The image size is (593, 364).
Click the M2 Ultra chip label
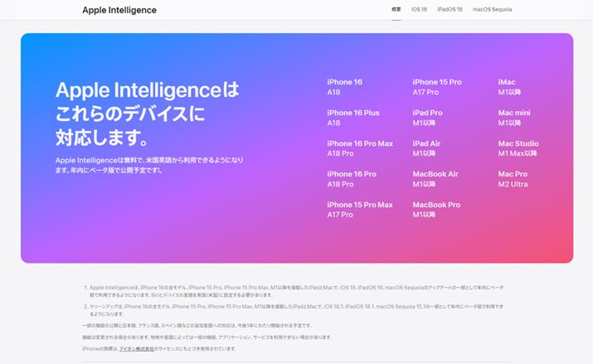513,184
